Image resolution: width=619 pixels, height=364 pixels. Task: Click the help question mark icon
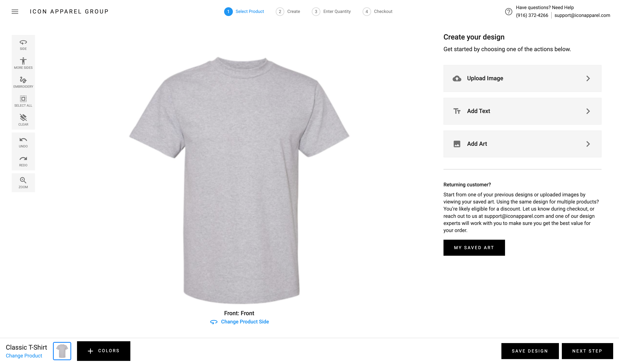508,11
